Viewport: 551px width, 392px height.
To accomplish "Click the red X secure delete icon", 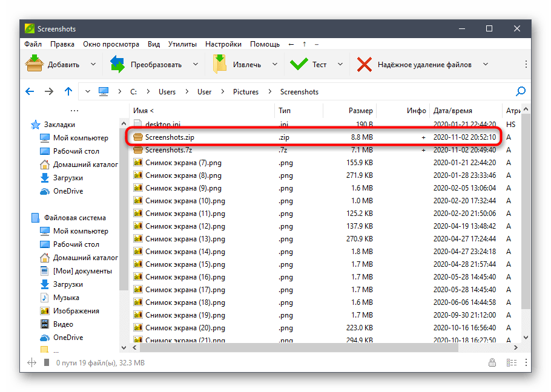I will click(x=365, y=65).
